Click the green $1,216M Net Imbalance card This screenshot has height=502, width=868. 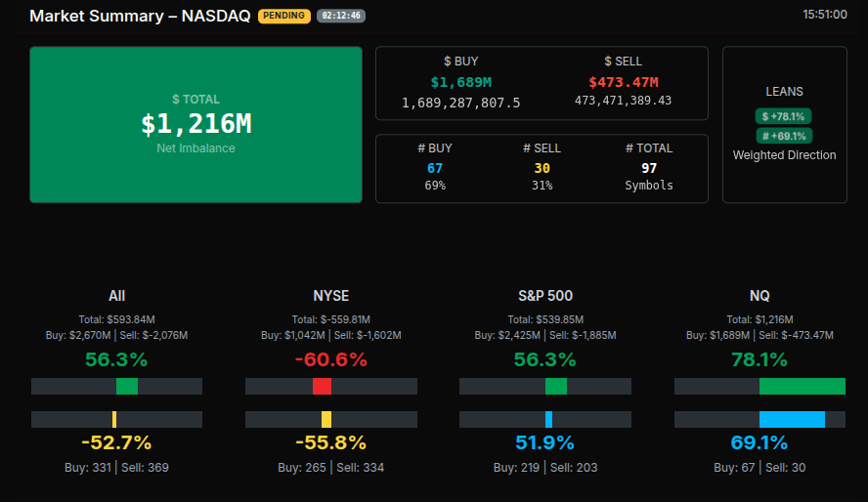pos(195,124)
